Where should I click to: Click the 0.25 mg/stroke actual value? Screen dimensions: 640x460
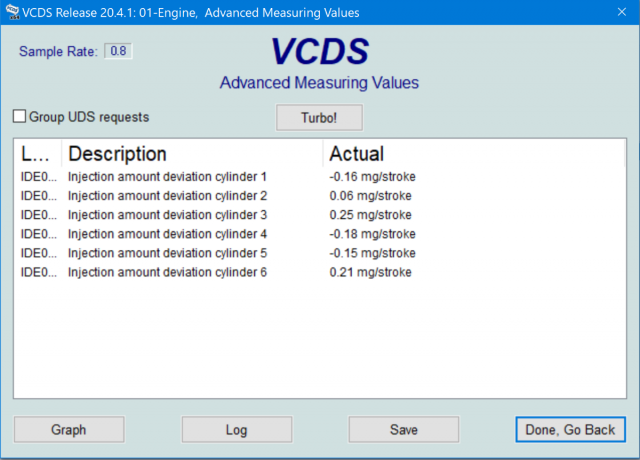pos(370,215)
